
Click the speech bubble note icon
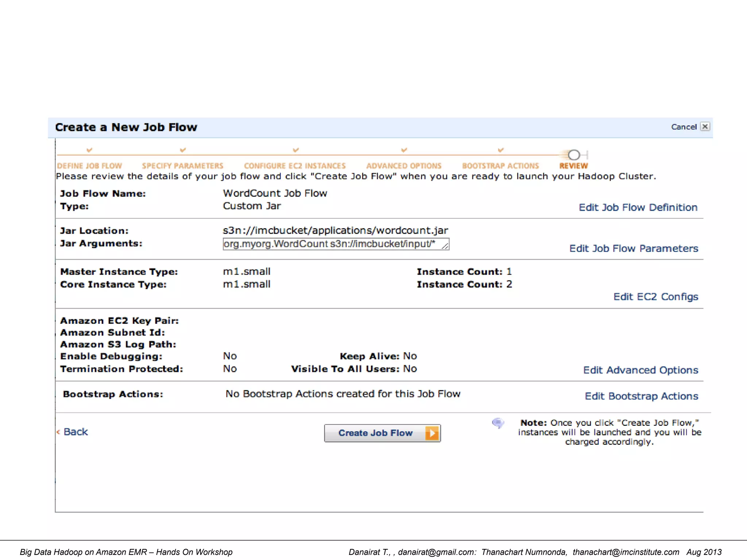point(498,423)
